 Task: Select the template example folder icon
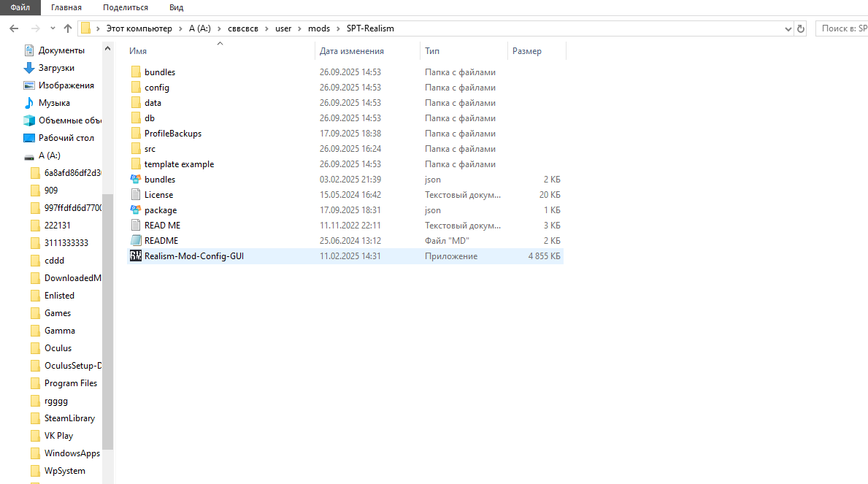(x=136, y=164)
